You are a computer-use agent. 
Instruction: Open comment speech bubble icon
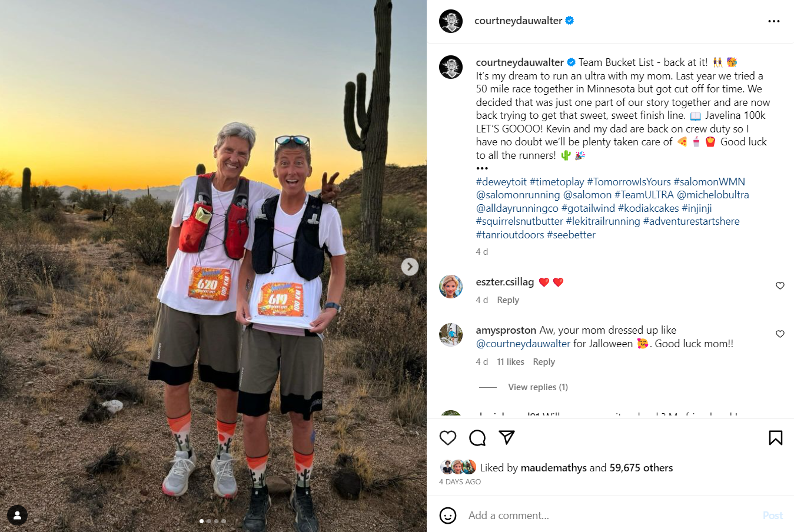(x=477, y=438)
